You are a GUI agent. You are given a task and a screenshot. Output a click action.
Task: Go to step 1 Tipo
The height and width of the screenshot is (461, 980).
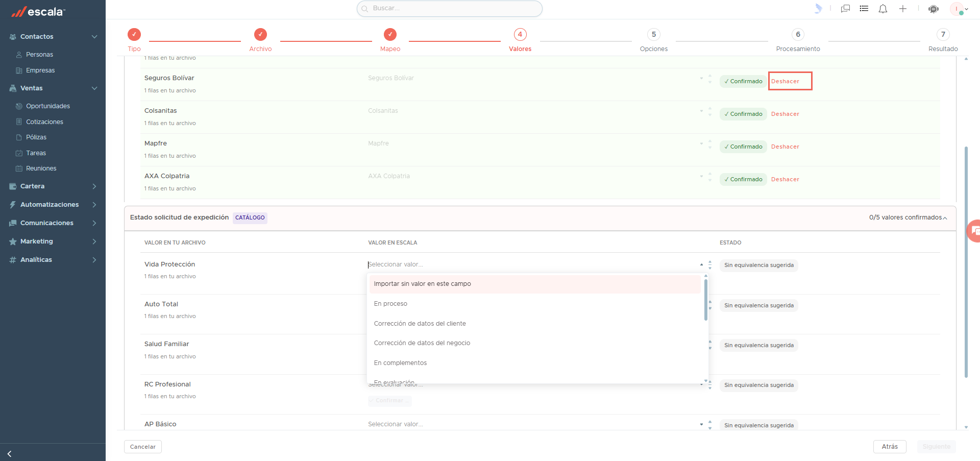click(134, 40)
